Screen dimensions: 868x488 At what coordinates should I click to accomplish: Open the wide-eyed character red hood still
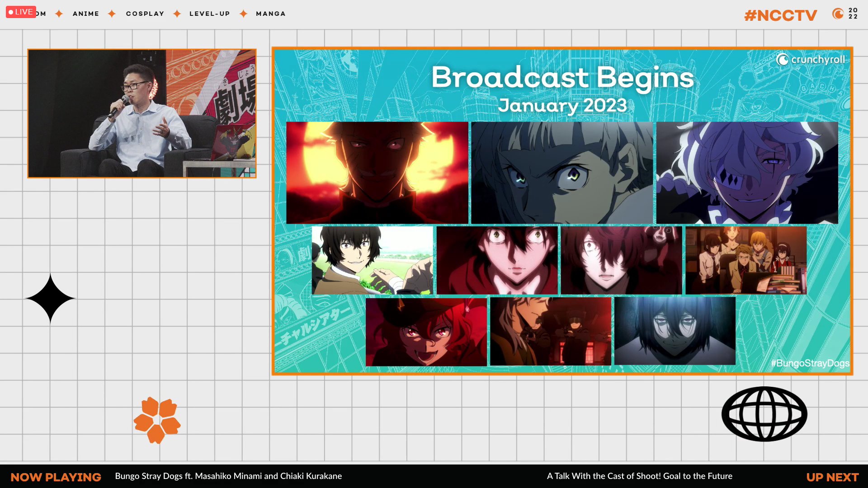coord(497,260)
